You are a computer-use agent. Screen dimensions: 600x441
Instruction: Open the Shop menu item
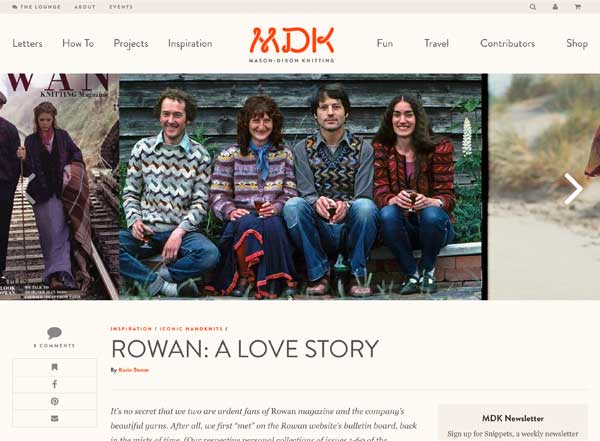[577, 44]
